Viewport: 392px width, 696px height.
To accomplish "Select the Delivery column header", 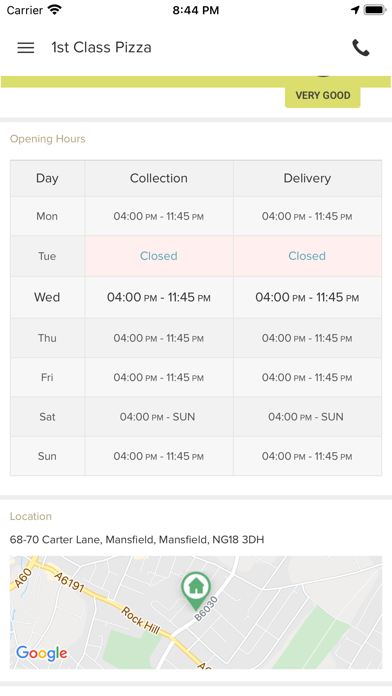I will pyautogui.click(x=307, y=178).
